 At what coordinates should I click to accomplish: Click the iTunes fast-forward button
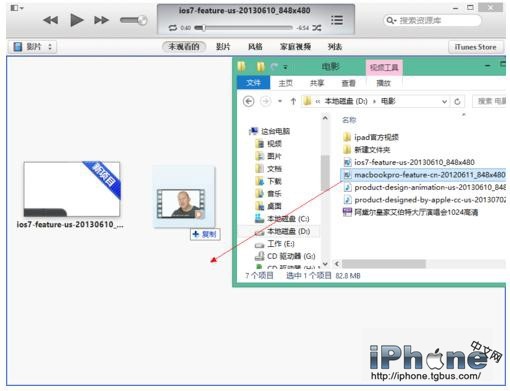pyautogui.click(x=101, y=20)
